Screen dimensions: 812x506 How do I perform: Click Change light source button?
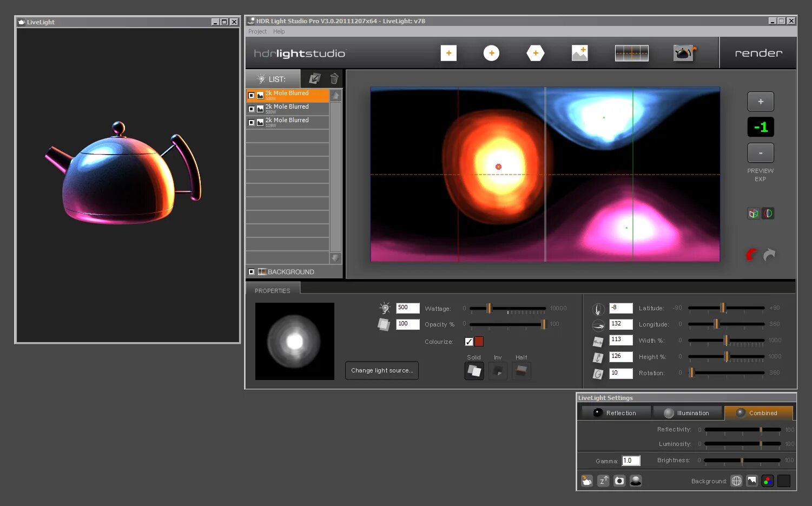pos(382,370)
